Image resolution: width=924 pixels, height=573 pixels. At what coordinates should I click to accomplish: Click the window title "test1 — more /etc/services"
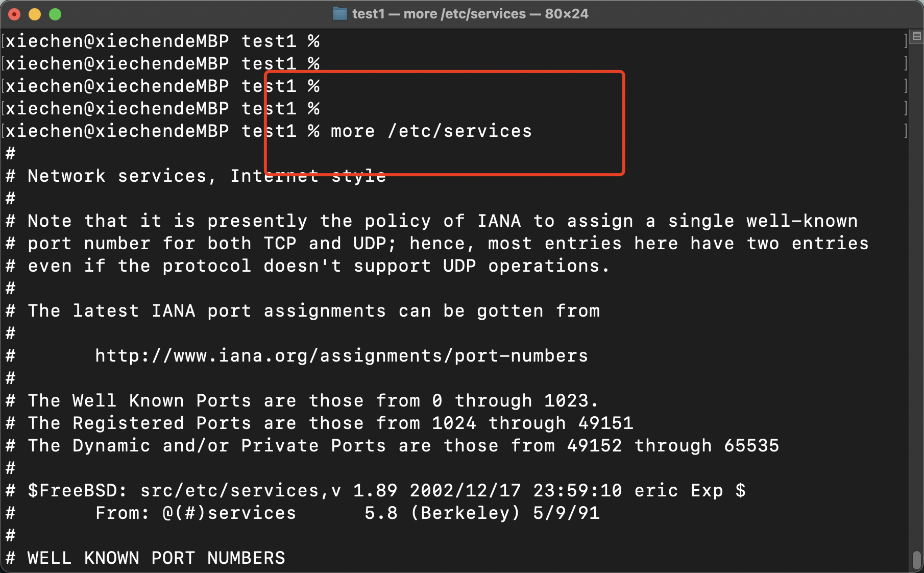pyautogui.click(x=470, y=14)
